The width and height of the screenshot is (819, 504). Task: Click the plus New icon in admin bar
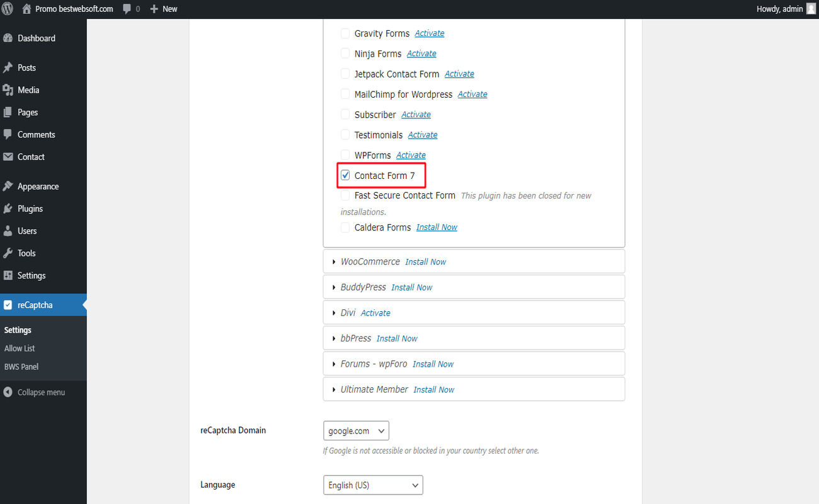[x=154, y=9]
